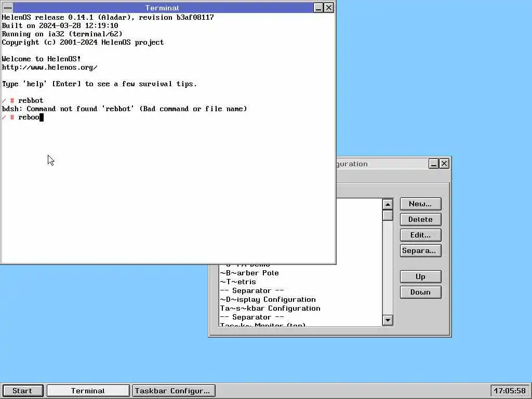Click the Edit... button
532x399 pixels.
coord(420,235)
